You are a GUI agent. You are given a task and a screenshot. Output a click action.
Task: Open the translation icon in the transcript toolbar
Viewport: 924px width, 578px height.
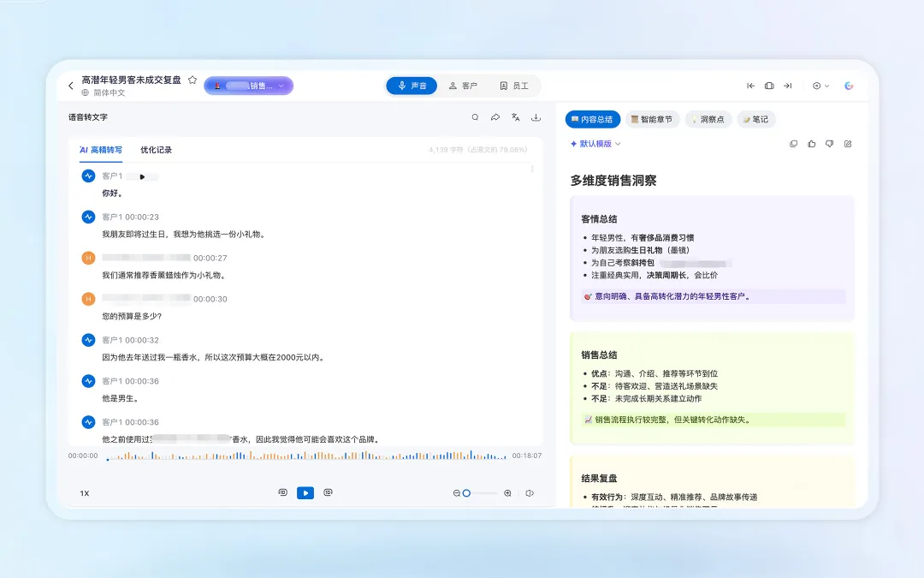(515, 115)
